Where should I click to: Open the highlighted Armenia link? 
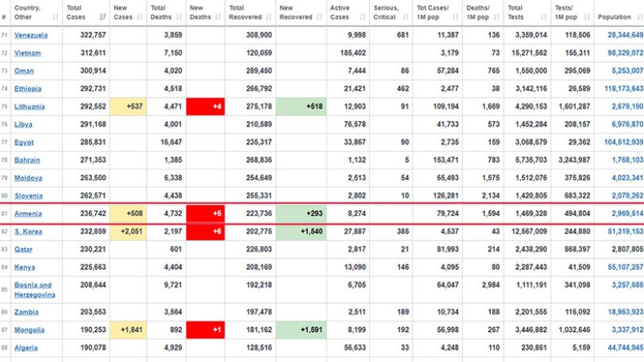pyautogui.click(x=28, y=214)
